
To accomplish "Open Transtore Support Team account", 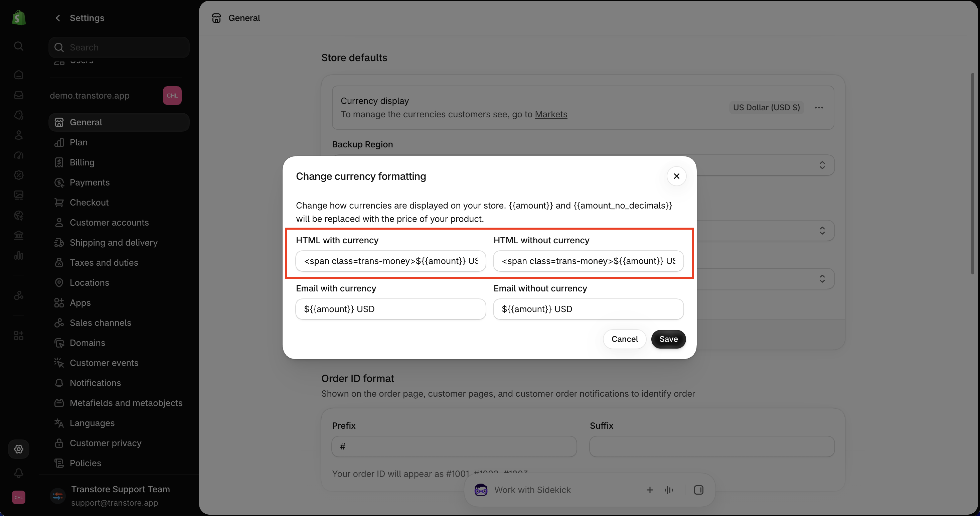I will tap(119, 496).
